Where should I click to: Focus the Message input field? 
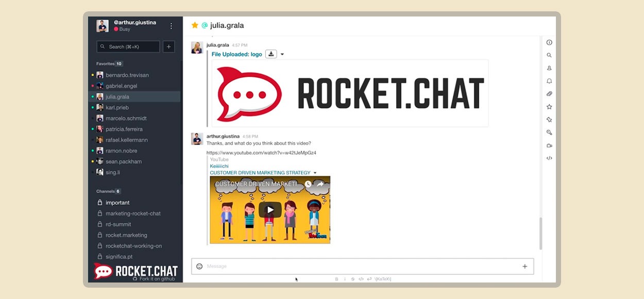363,267
